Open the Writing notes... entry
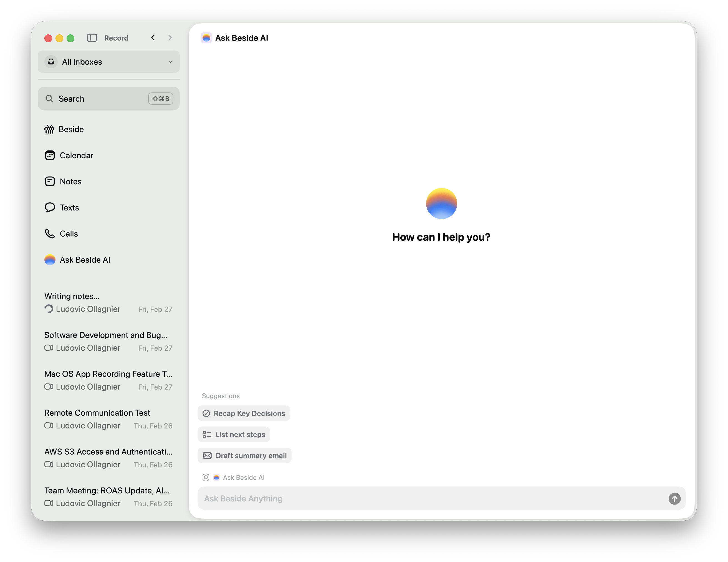Viewport: 728px width, 562px height. click(109, 302)
